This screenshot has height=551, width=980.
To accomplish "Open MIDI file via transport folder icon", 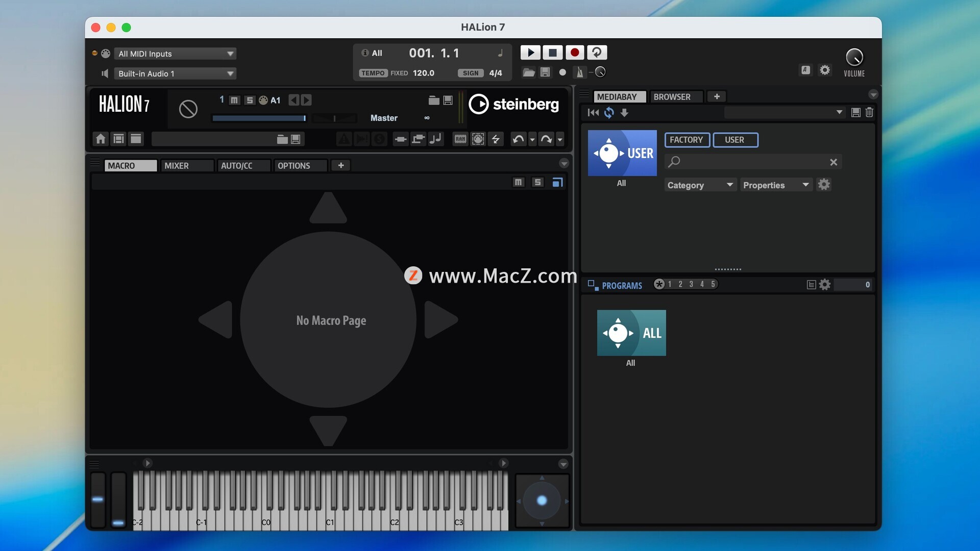I will [529, 72].
